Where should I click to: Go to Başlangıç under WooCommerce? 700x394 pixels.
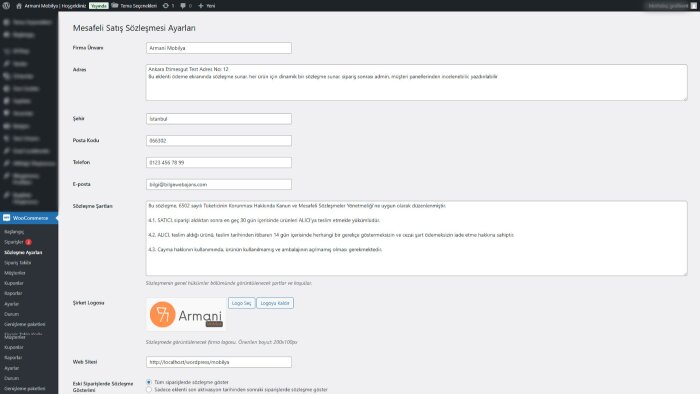pos(14,232)
